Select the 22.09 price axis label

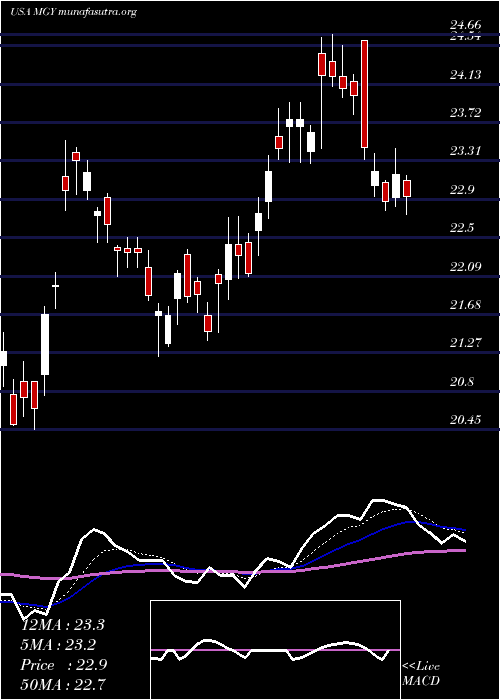(466, 267)
